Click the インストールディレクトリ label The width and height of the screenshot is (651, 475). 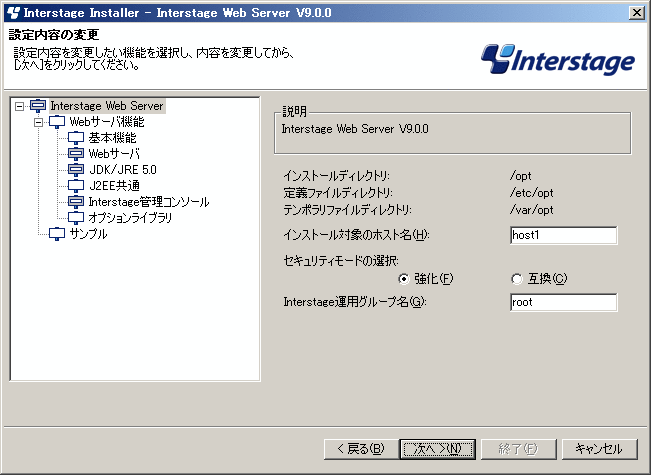(x=337, y=176)
